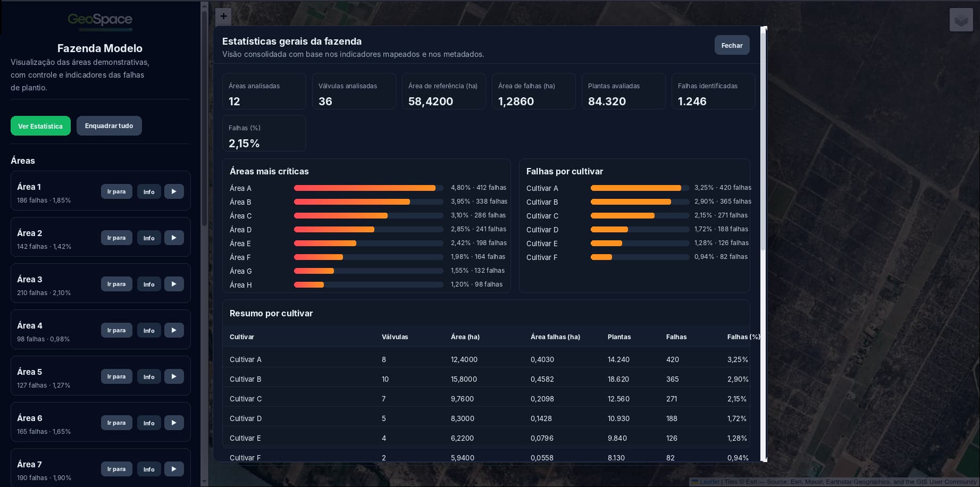Click the Cultivar A failure bar
The height and width of the screenshot is (487, 980).
(x=640, y=188)
